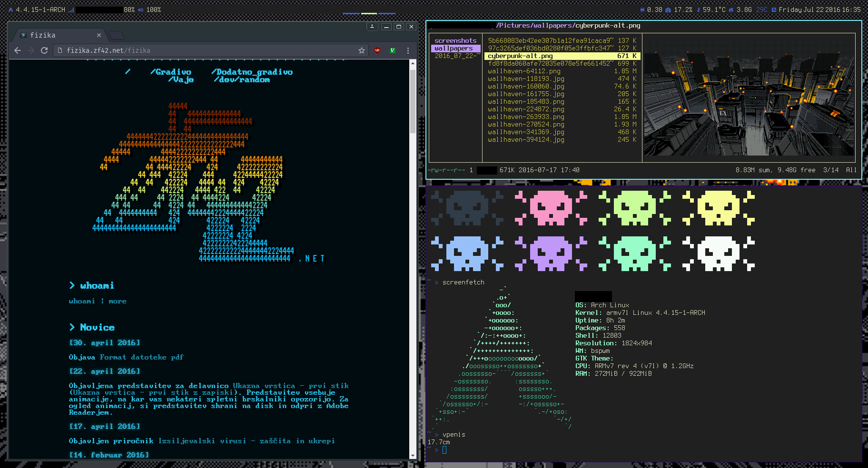Open the root "/" navigation link
The height and width of the screenshot is (468, 868).
128,72
